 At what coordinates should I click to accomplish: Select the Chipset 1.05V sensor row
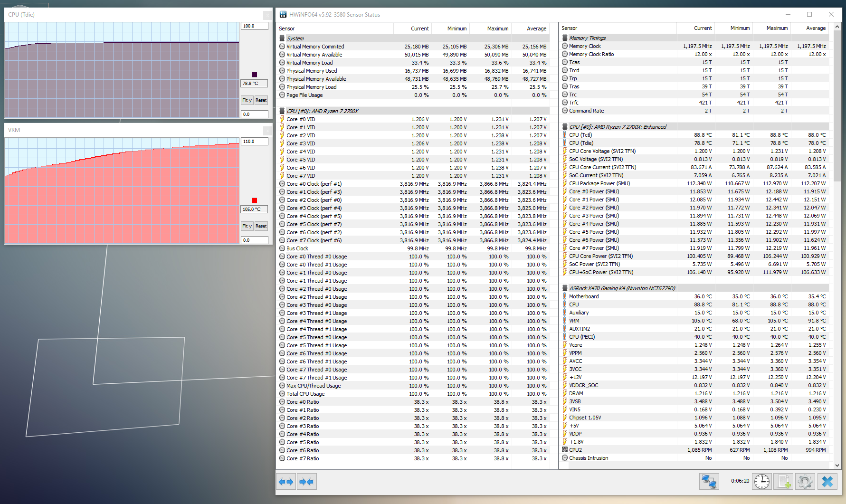pos(695,418)
